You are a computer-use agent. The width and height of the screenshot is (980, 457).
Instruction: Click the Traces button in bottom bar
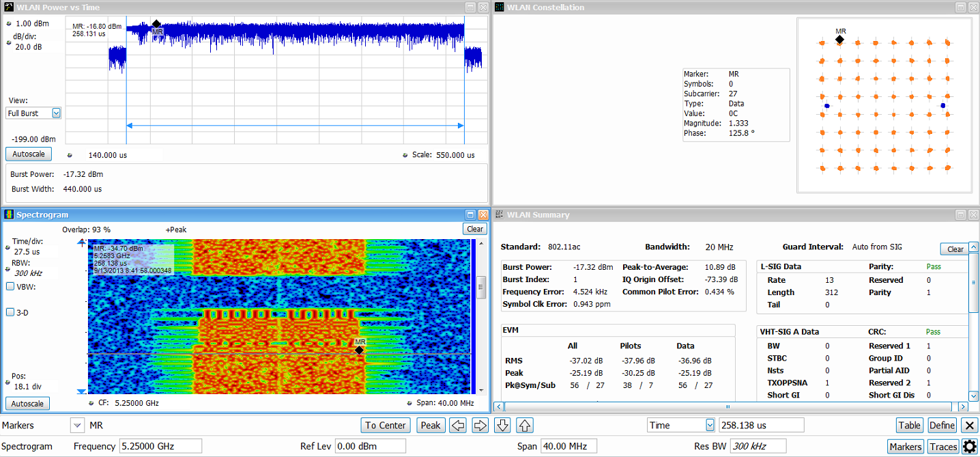[943, 447]
